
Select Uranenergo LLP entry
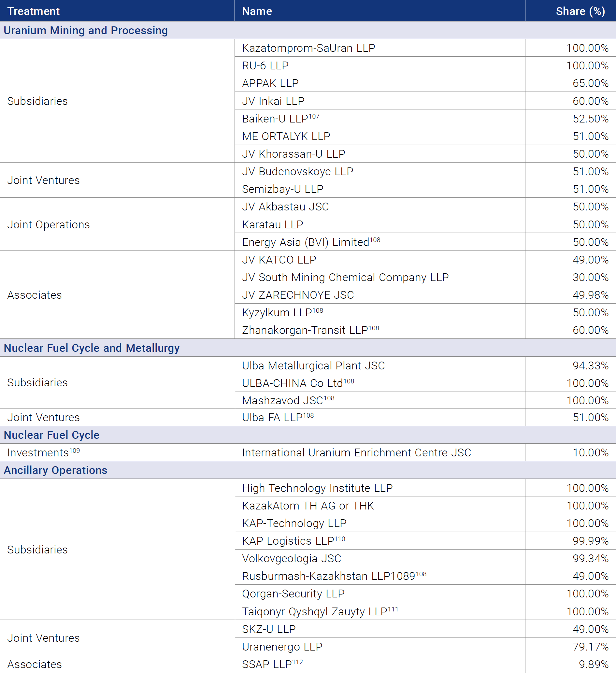282,647
